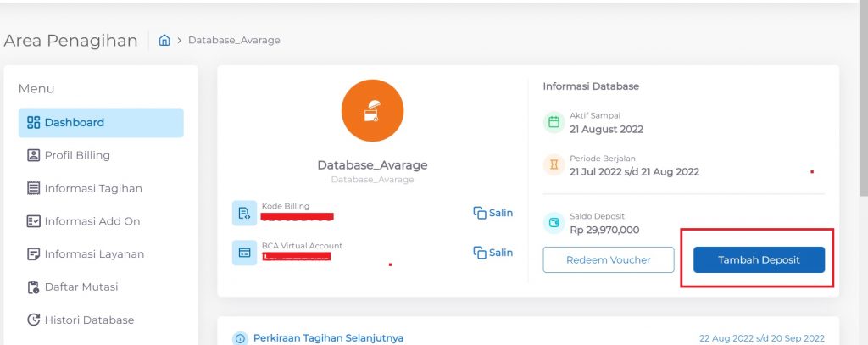The width and height of the screenshot is (868, 345).
Task: Click the Tambah Deposit button
Action: pos(759,260)
